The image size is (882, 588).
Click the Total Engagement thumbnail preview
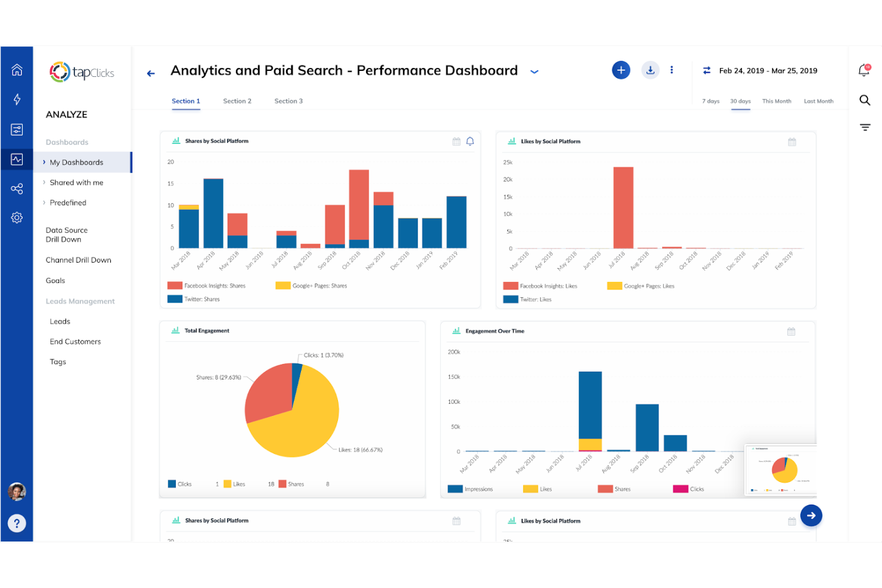click(x=781, y=470)
